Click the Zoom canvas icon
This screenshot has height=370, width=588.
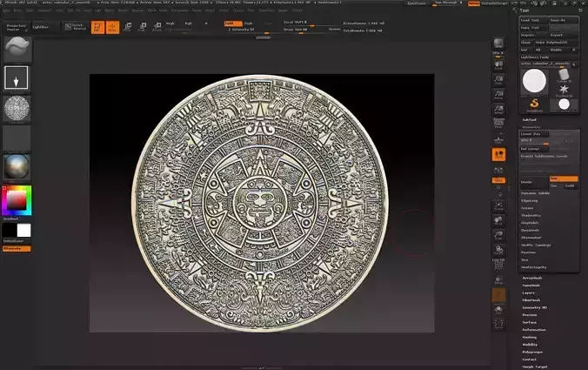[498, 79]
